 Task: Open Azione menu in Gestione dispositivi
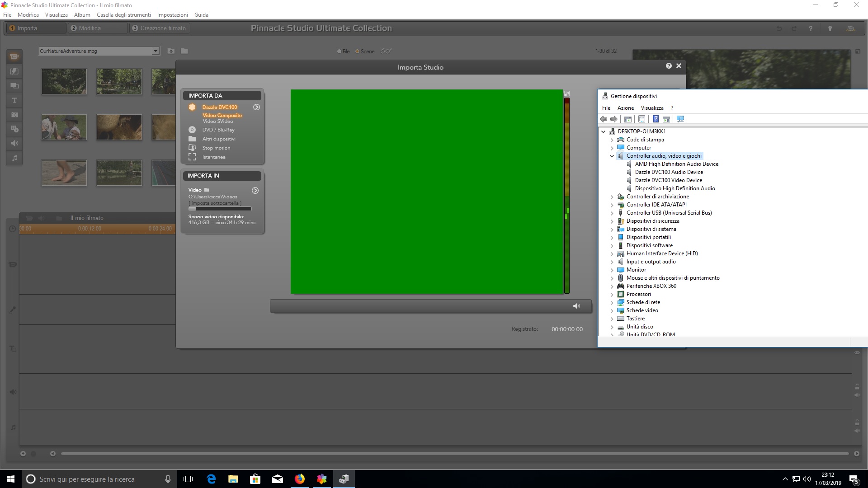(626, 108)
